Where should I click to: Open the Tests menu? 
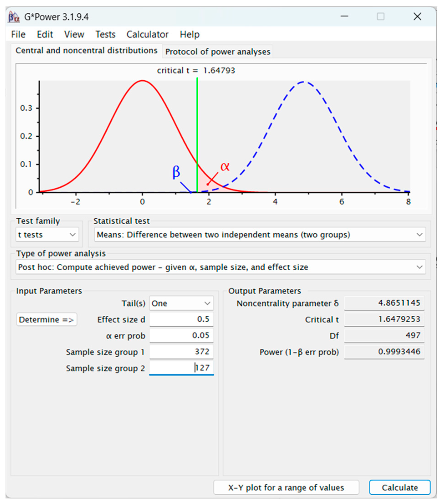[105, 34]
